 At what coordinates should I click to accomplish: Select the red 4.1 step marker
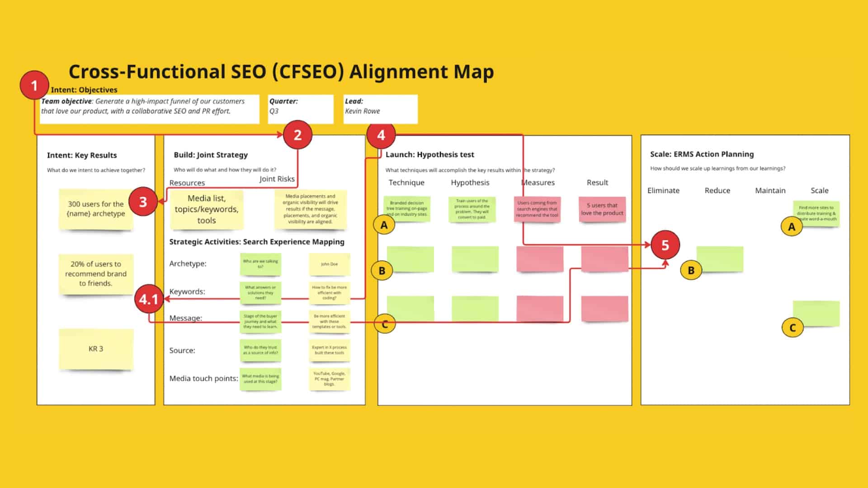pos(149,299)
